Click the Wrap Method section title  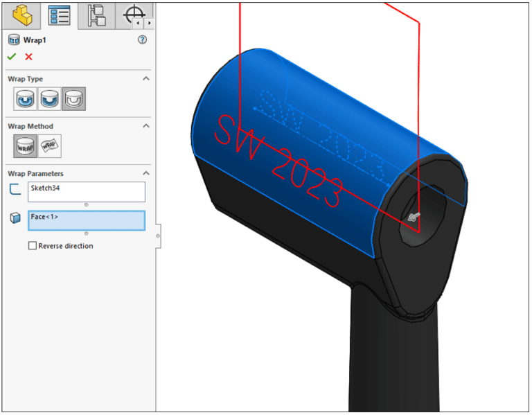coord(30,126)
